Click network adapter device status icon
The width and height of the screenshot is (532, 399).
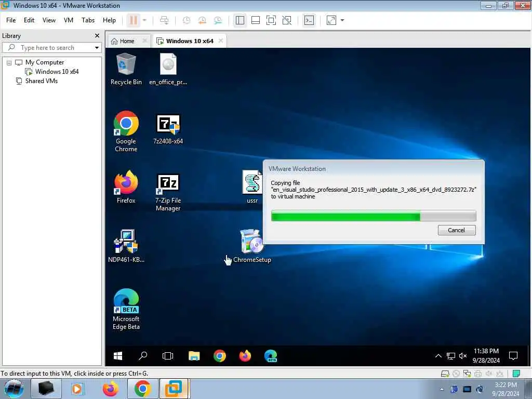click(x=467, y=374)
